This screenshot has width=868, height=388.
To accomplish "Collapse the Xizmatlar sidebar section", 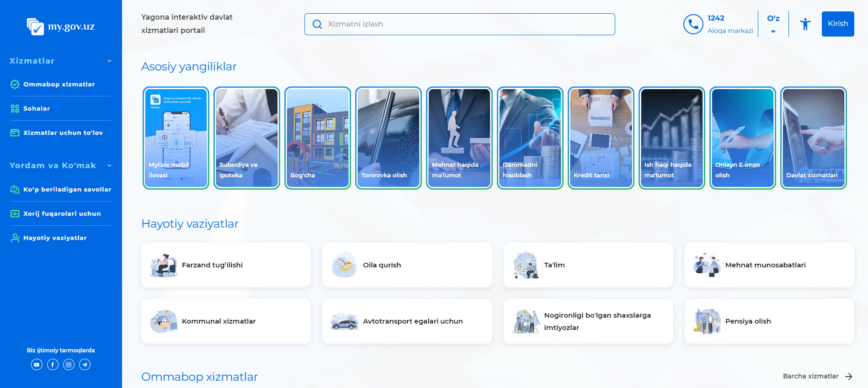I will point(109,61).
